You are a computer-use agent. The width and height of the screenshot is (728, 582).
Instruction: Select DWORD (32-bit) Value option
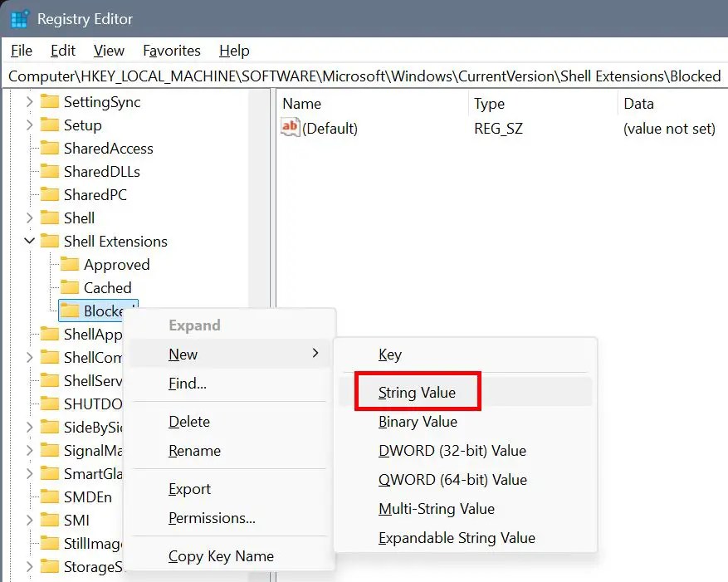click(466, 451)
